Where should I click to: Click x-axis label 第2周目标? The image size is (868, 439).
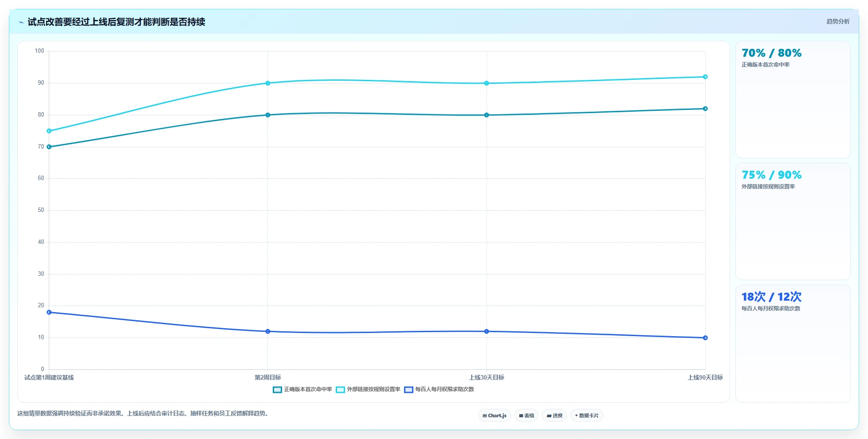268,378
